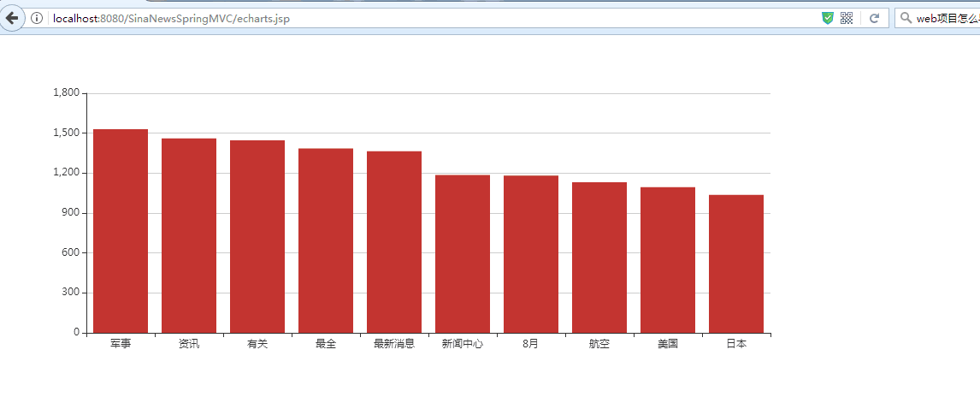
Task: Click the search magnifier icon
Action: pos(906,18)
